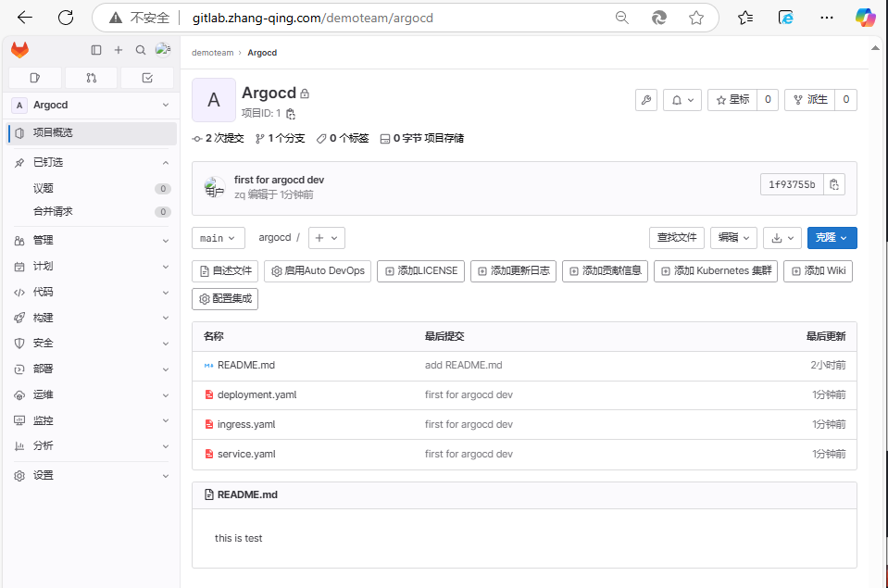The height and width of the screenshot is (588, 888).
Task: Open the 'add README.md' commit link
Action: 463,366
